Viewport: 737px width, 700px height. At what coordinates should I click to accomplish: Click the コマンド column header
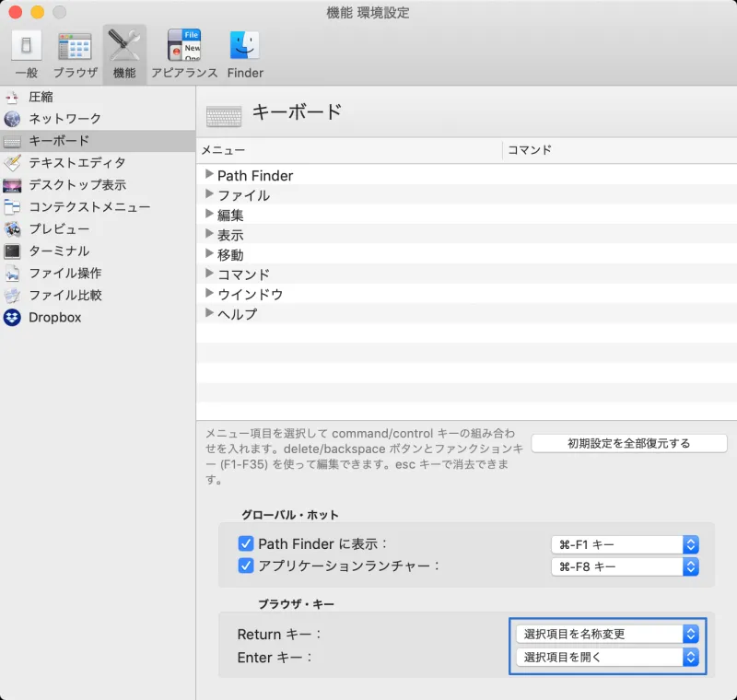click(x=619, y=150)
